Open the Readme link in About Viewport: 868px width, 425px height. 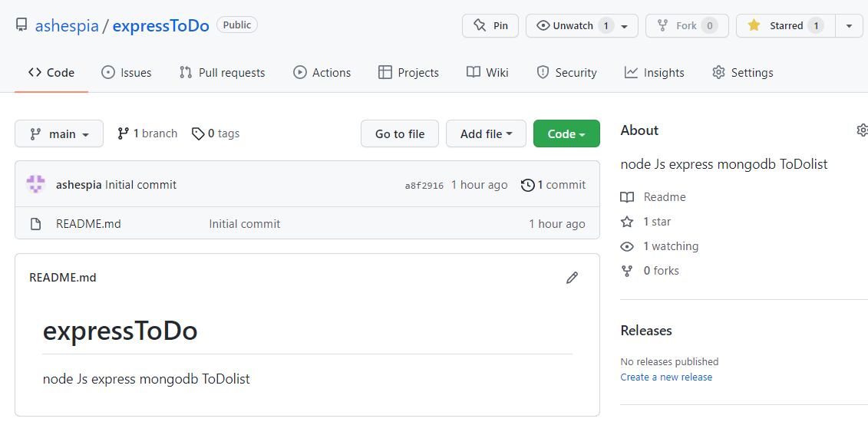click(653, 197)
